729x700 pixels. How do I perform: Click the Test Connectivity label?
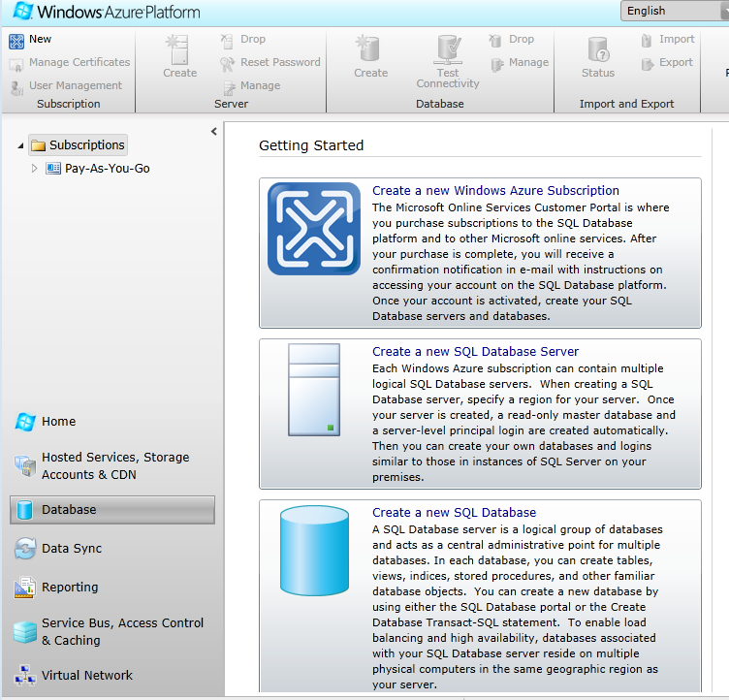[x=448, y=79]
